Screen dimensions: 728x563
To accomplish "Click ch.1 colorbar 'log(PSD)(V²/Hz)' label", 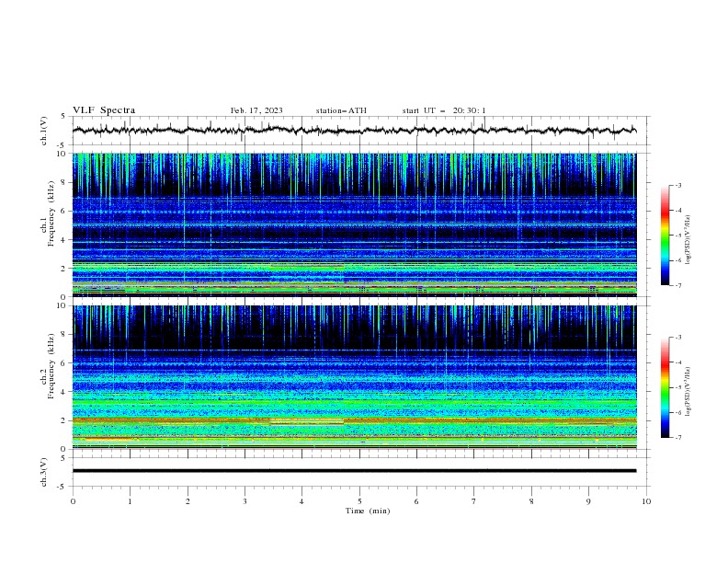I will 688,240.
